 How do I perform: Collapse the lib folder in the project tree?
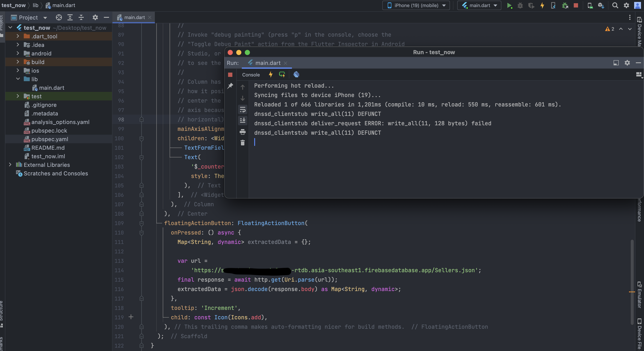18,79
